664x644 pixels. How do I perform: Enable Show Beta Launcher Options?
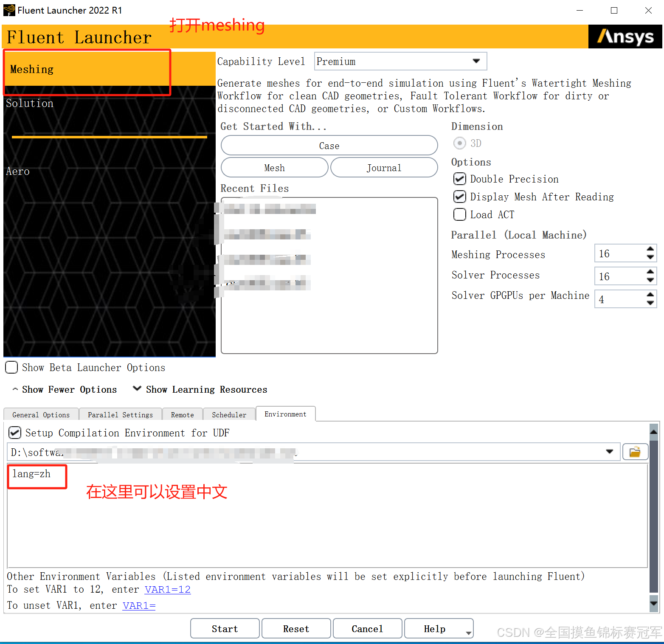[11, 367]
